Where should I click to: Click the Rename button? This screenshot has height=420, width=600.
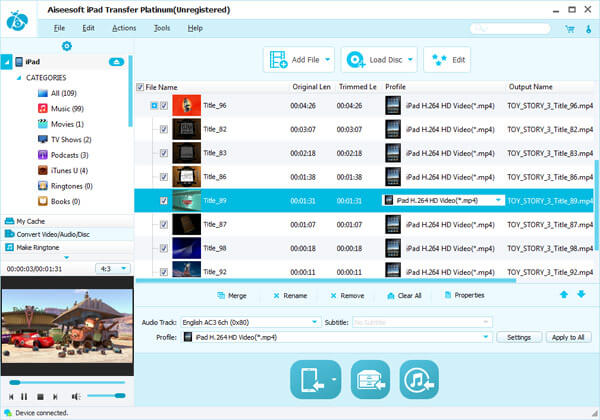(290, 296)
